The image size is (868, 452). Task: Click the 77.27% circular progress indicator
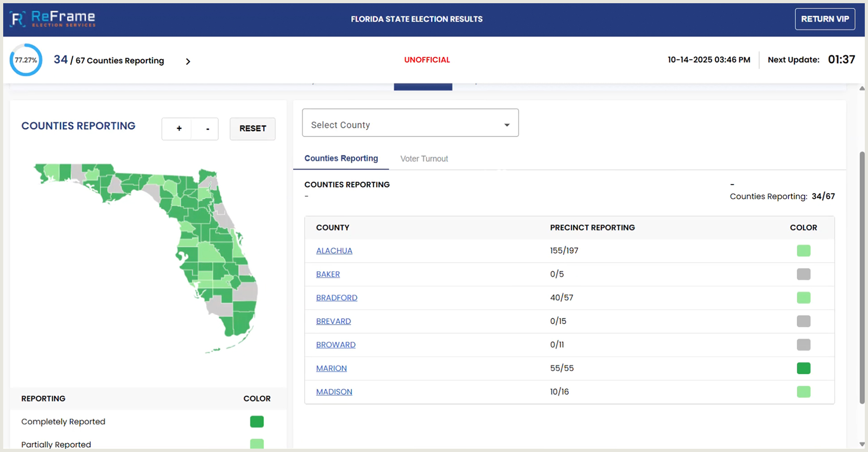pos(26,60)
